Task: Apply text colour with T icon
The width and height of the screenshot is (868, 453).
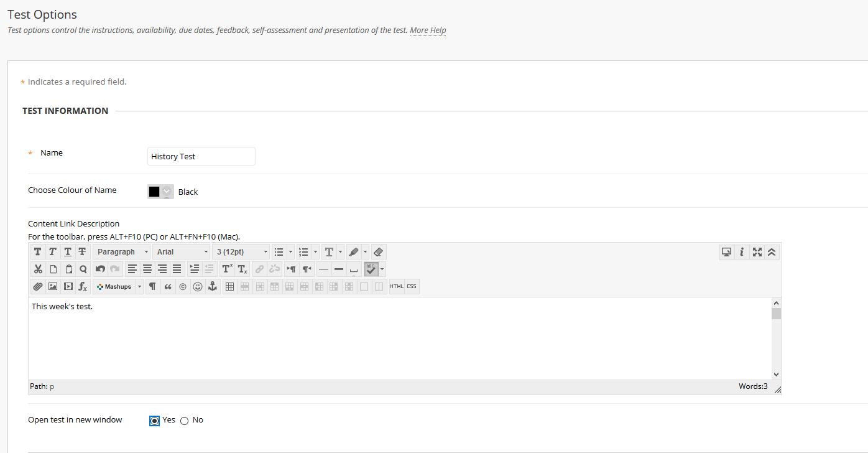Action: click(x=329, y=252)
